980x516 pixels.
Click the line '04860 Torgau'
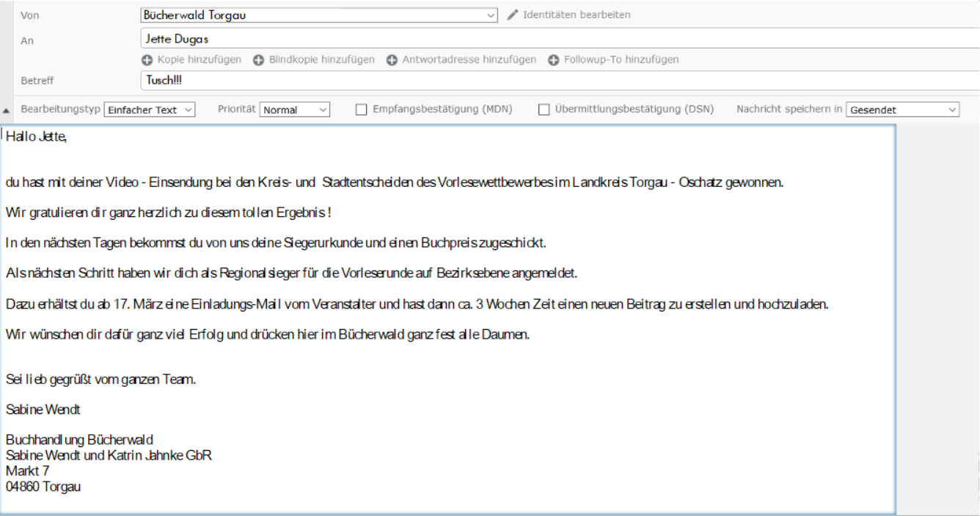click(43, 486)
